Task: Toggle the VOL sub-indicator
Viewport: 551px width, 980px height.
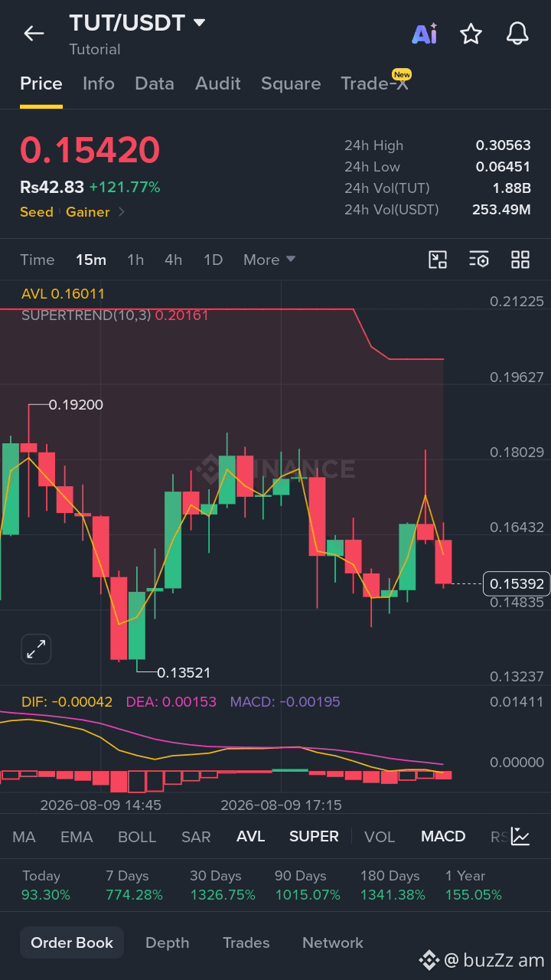Action: pyautogui.click(x=380, y=836)
